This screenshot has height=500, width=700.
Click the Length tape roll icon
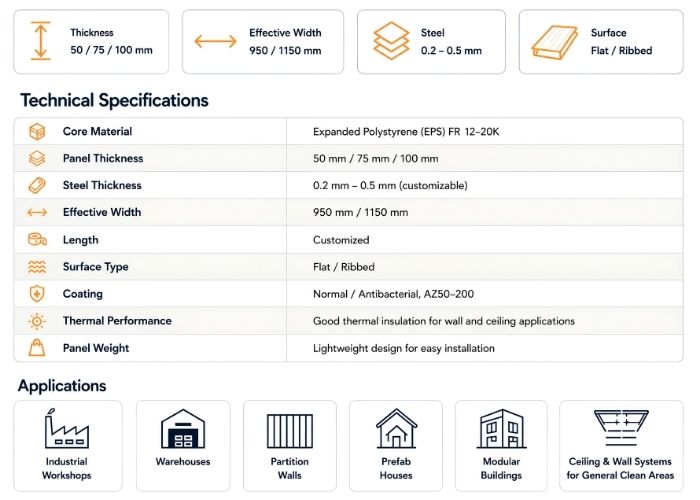37,239
